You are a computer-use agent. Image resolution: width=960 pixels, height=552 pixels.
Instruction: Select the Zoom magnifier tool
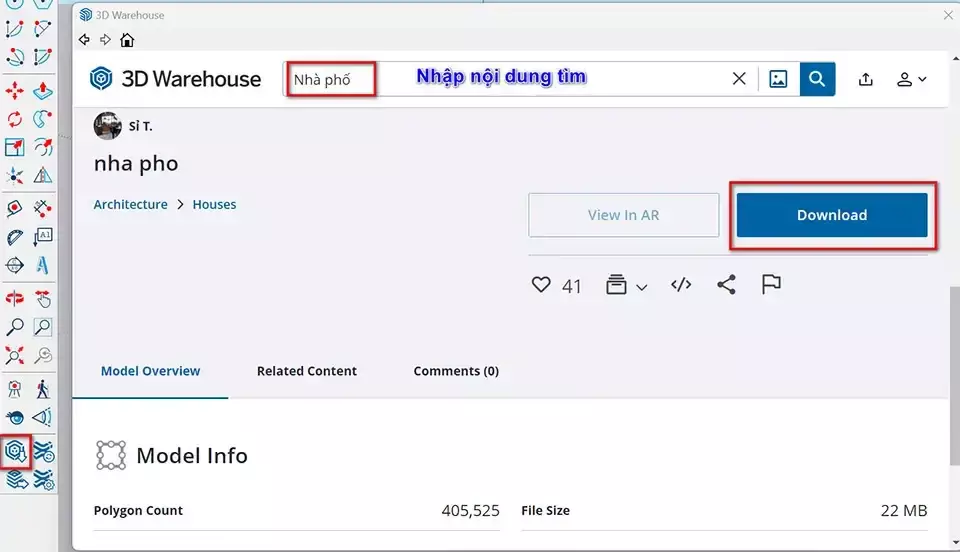click(x=15, y=327)
